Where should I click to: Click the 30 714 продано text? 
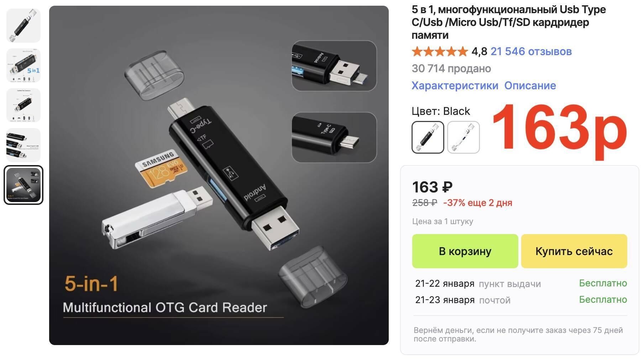click(x=451, y=68)
